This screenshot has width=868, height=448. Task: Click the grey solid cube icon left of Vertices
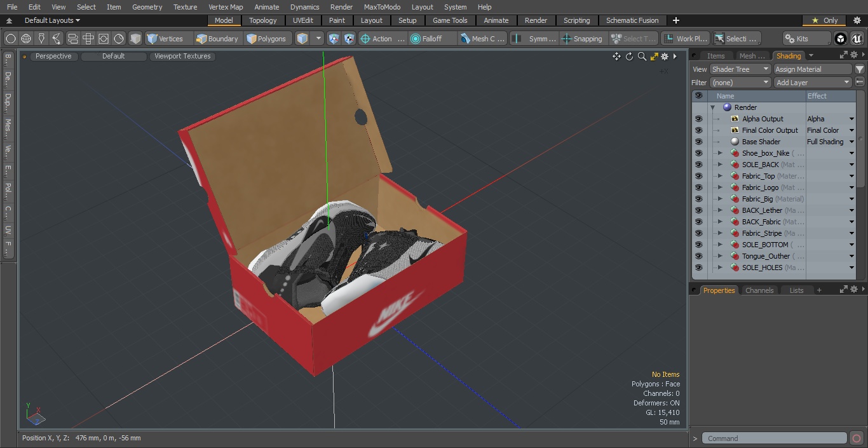coord(135,39)
